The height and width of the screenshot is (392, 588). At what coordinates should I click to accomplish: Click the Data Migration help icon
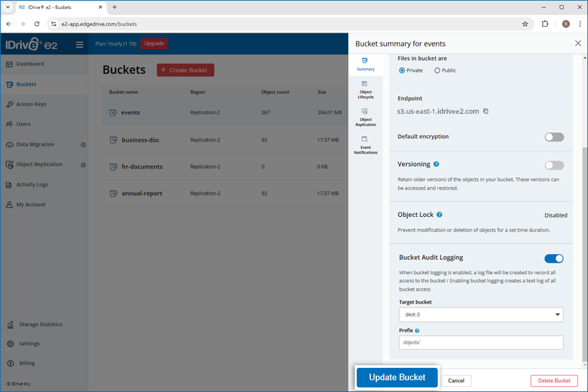tap(84, 144)
